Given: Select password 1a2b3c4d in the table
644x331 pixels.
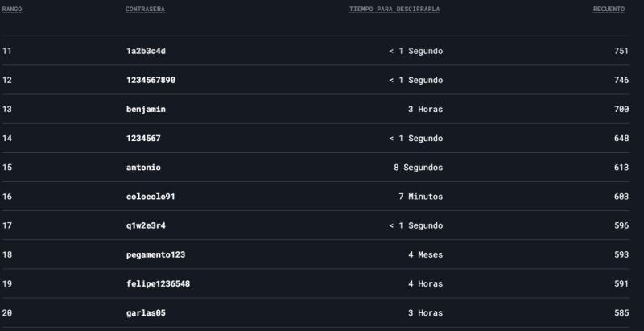Looking at the screenshot, I should pos(146,51).
